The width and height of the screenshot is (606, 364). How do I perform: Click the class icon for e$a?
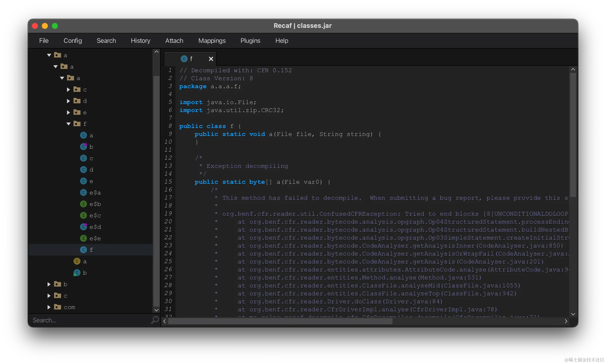(83, 192)
